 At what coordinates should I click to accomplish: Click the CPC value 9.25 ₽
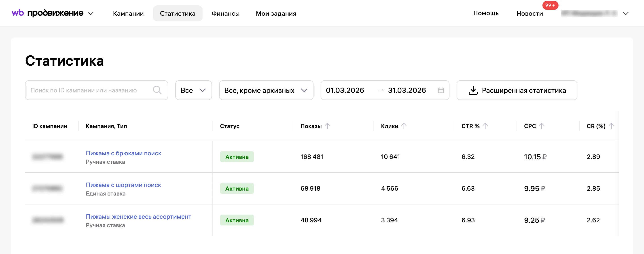click(534, 220)
